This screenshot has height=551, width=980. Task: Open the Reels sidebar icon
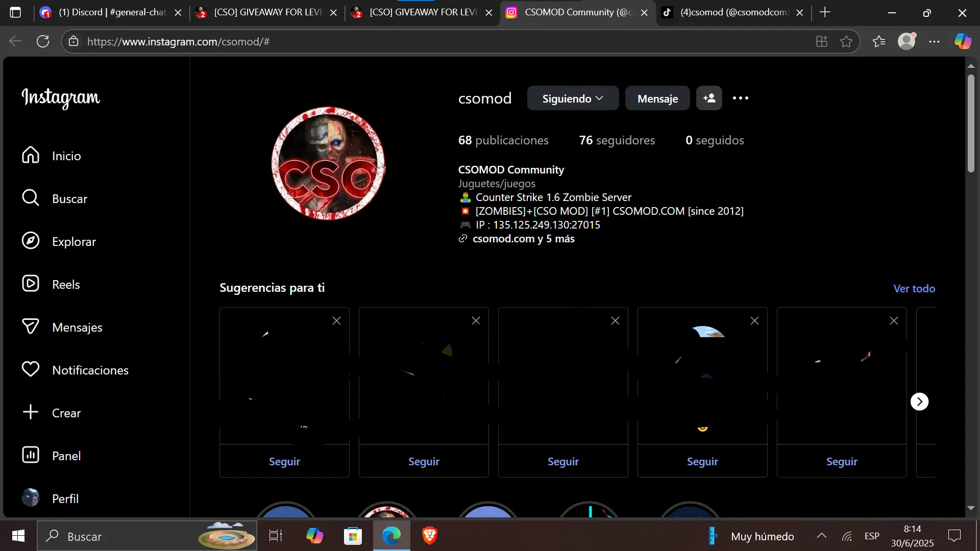coord(31,284)
